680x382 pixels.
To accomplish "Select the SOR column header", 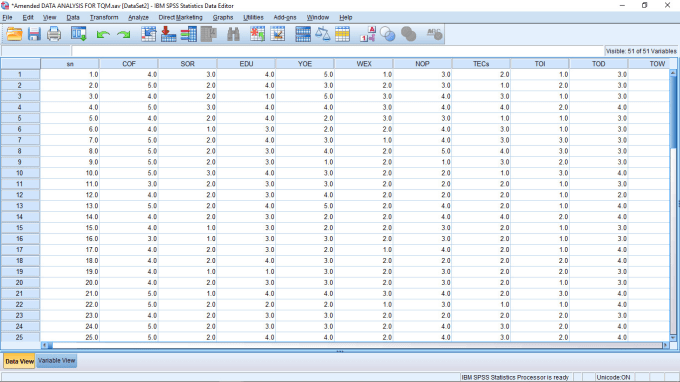I will 187,64.
